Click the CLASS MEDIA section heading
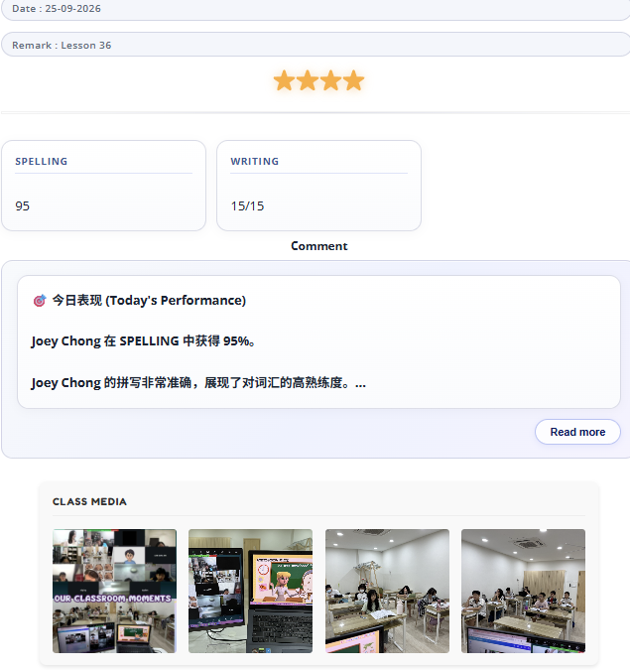This screenshot has width=630, height=672. (89, 501)
